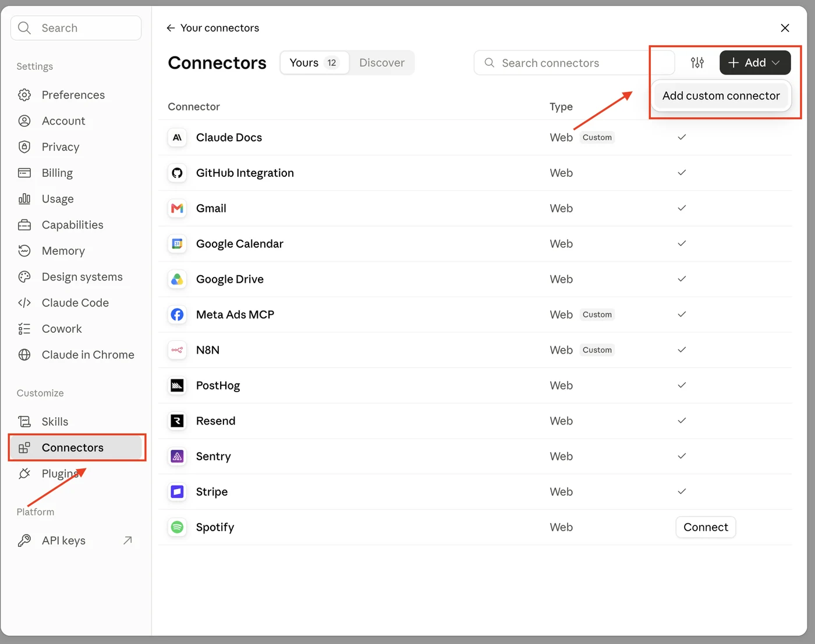Select the Meta Ads MCP Facebook icon
Screen dimensions: 815x644
[x=178, y=315]
